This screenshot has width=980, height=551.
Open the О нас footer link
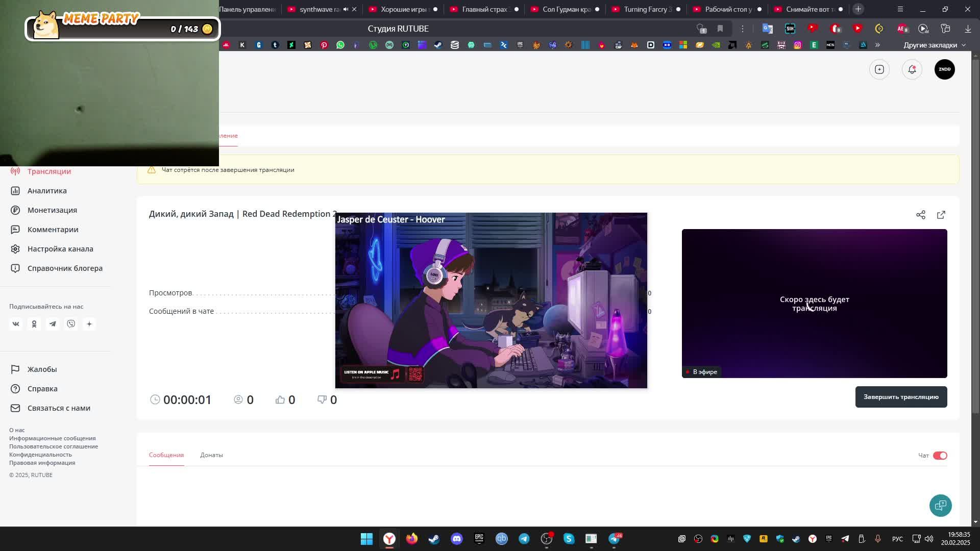(x=17, y=430)
